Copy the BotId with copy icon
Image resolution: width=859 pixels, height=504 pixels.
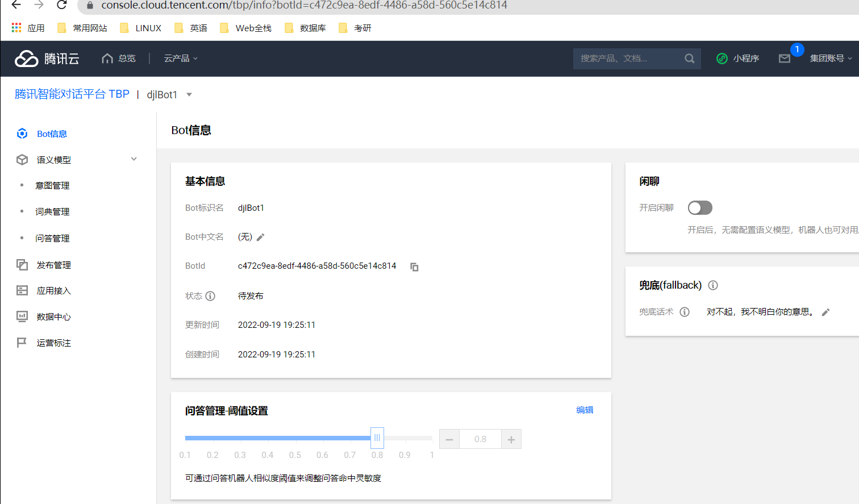tap(414, 266)
